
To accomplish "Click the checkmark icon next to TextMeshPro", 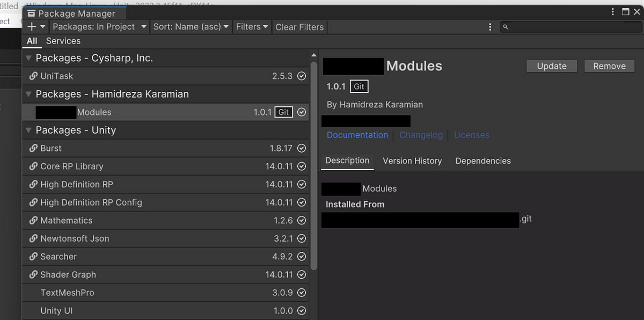I will pyautogui.click(x=302, y=293).
